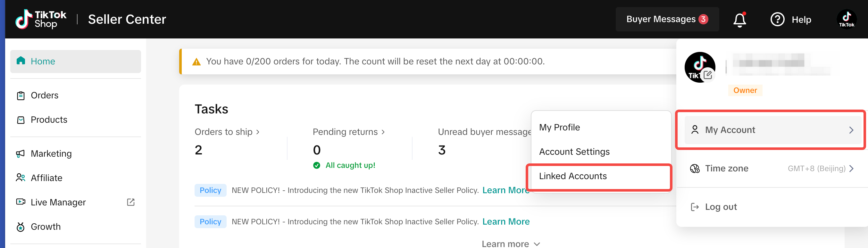Go to Products in sidebar
Viewport: 868px width, 248px height.
49,120
